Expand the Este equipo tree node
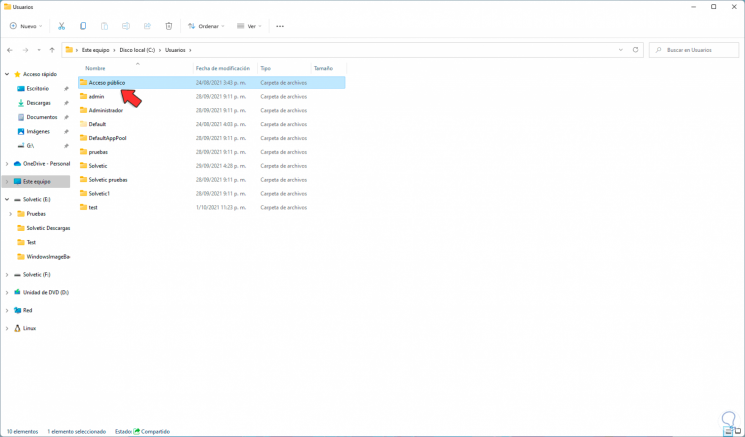 pyautogui.click(x=7, y=181)
